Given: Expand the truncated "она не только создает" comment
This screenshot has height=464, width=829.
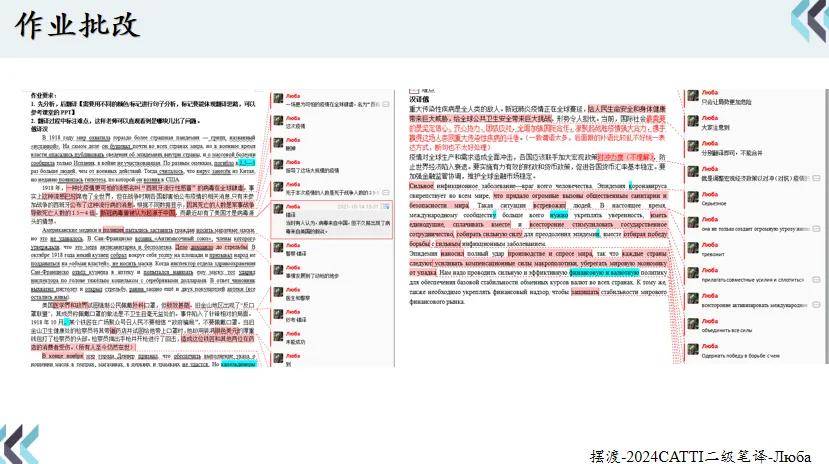Looking at the screenshot, I should coord(816,229).
